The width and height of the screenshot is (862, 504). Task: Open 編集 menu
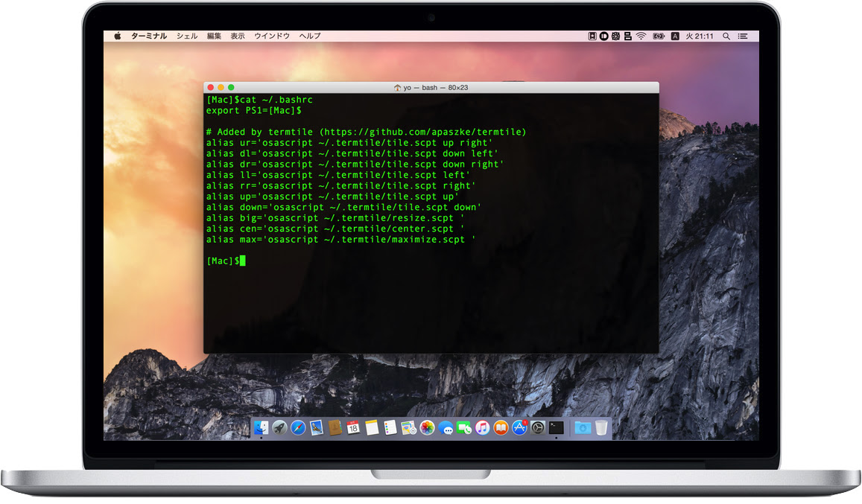[x=214, y=36]
